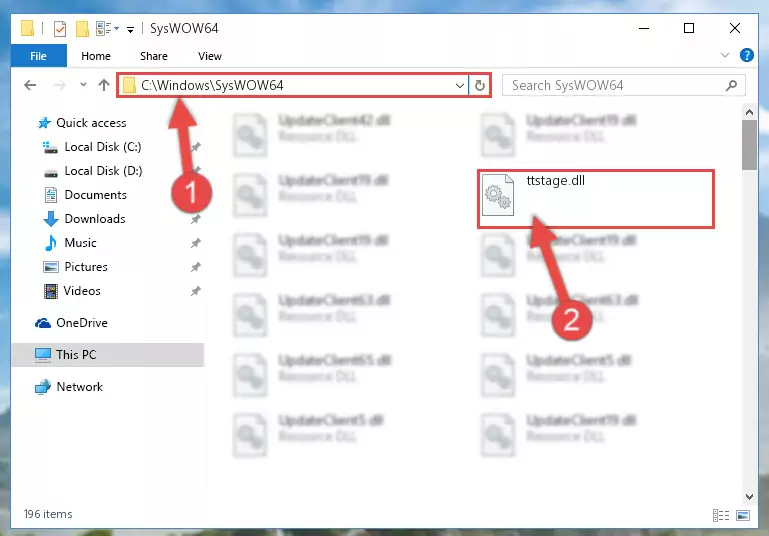
Task: Open Downloads in the sidebar
Action: point(95,219)
